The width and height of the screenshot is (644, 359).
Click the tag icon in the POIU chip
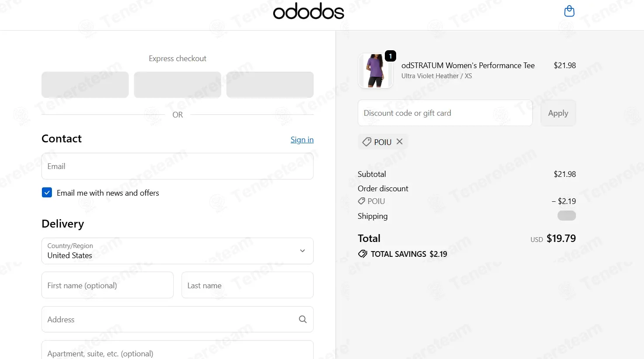(367, 142)
